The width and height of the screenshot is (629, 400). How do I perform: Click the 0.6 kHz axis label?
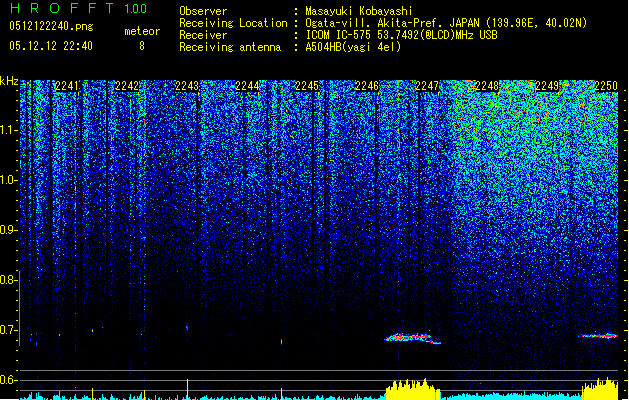[x=9, y=380]
